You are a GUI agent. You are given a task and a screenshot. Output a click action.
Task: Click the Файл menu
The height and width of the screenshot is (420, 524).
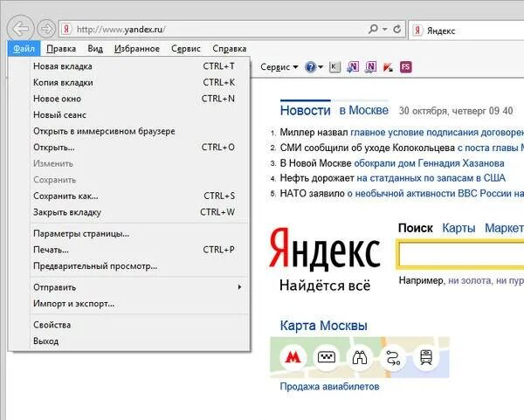tap(24, 49)
